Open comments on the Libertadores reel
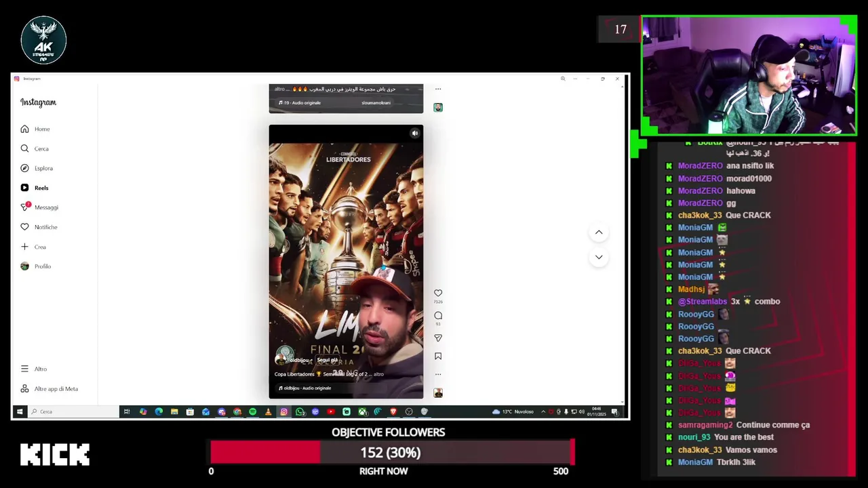This screenshot has width=868, height=488. pyautogui.click(x=438, y=315)
